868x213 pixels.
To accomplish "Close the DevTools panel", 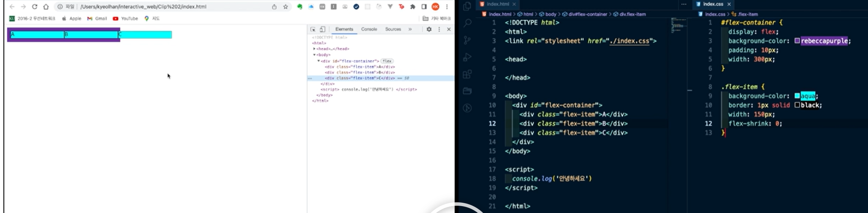I will pyautogui.click(x=449, y=30).
